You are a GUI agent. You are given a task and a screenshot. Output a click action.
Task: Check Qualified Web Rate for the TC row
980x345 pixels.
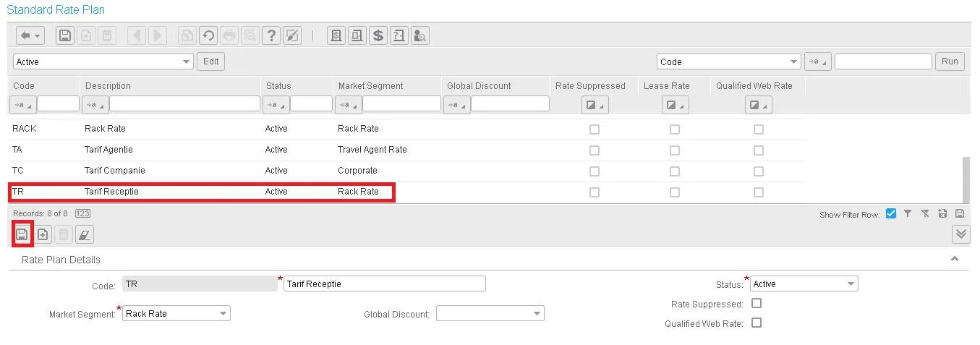click(759, 171)
